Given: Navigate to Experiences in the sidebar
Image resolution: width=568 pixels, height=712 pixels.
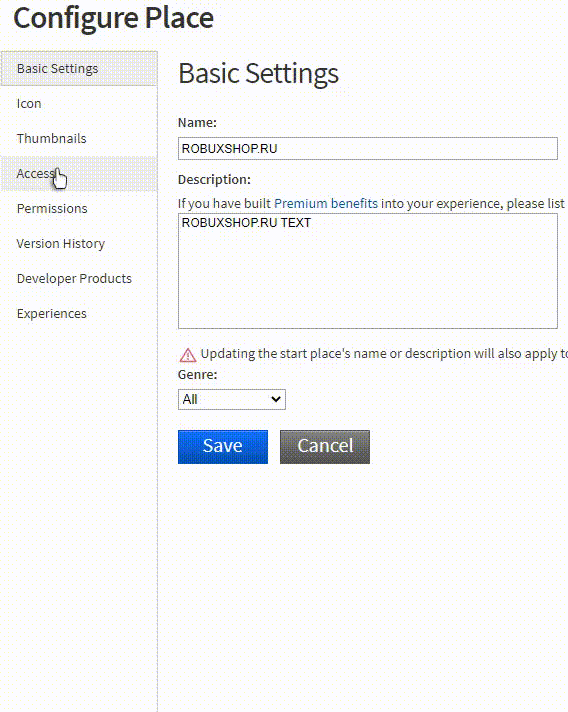Looking at the screenshot, I should [x=79, y=313].
